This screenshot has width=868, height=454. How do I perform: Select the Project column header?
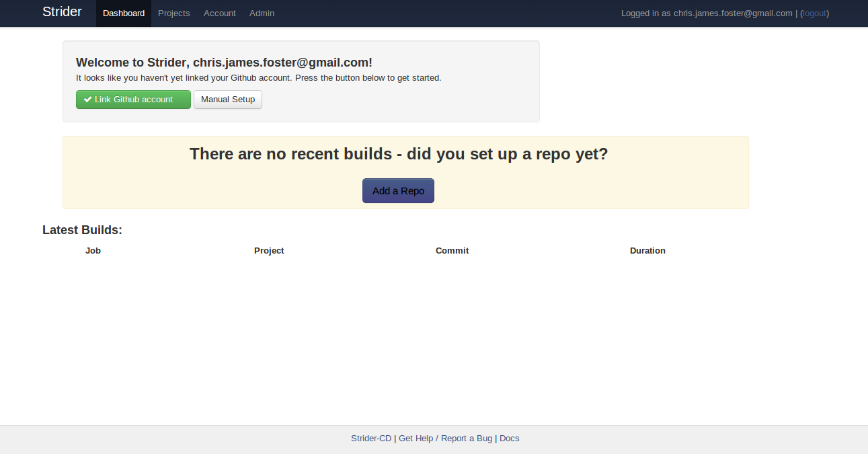pyautogui.click(x=269, y=251)
